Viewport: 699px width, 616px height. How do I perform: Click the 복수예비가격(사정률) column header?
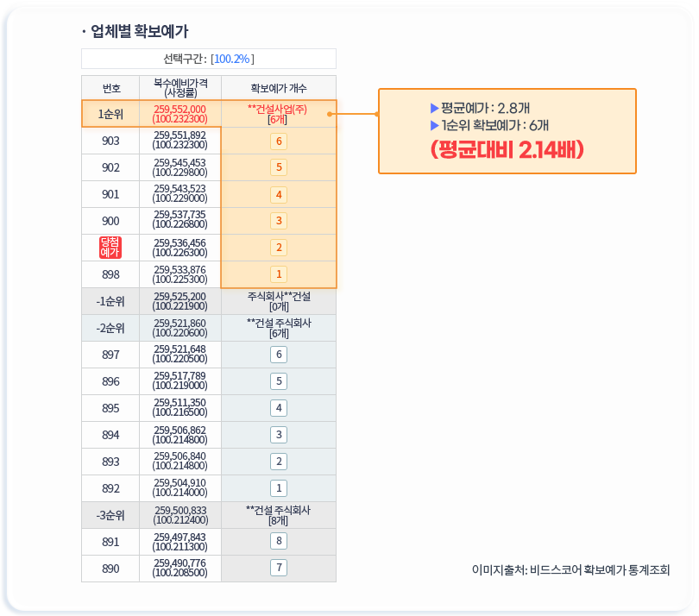(180, 88)
